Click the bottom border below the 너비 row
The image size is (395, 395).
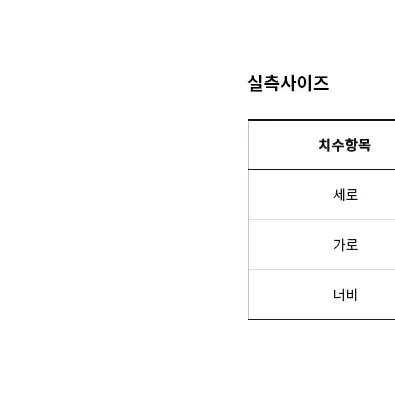point(322,319)
